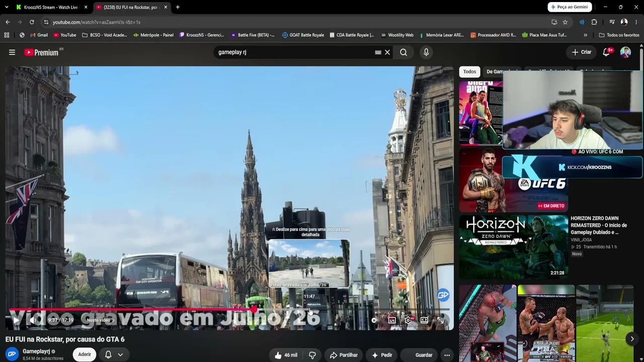The width and height of the screenshot is (644, 362).
Task: Open the Chrome profile avatar
Action: [x=624, y=22]
